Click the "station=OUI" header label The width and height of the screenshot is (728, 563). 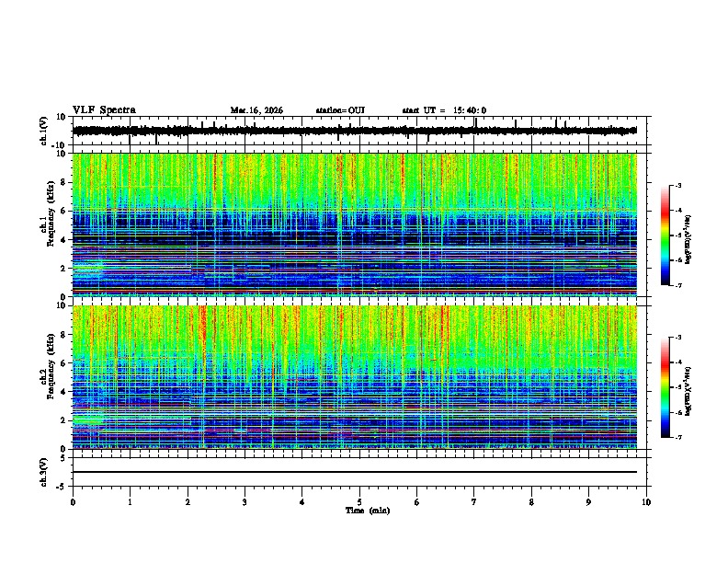pos(340,110)
